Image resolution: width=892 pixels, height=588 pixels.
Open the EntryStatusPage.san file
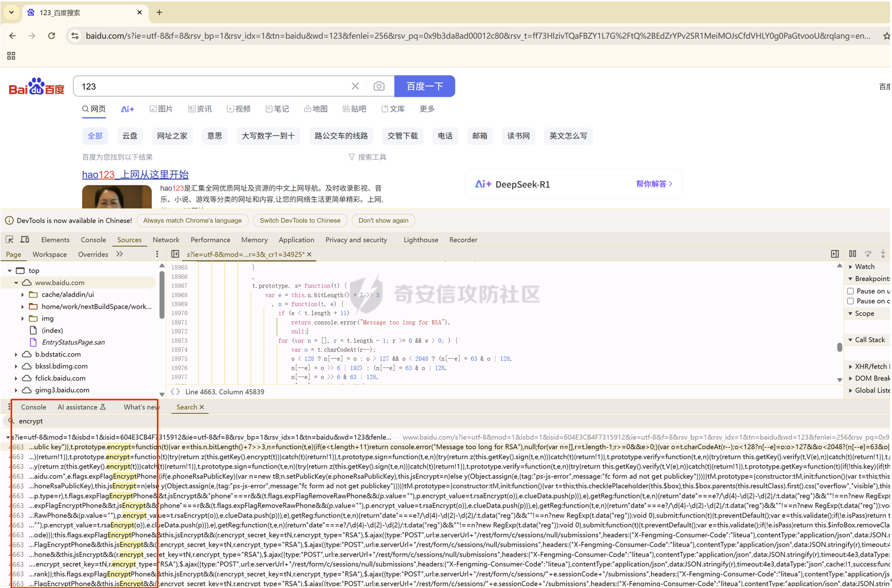point(73,342)
